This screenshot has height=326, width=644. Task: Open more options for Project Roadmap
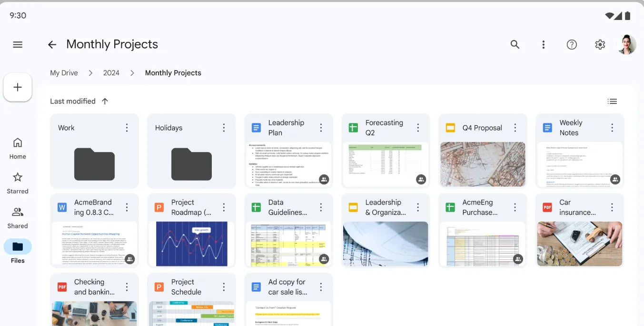pyautogui.click(x=224, y=207)
